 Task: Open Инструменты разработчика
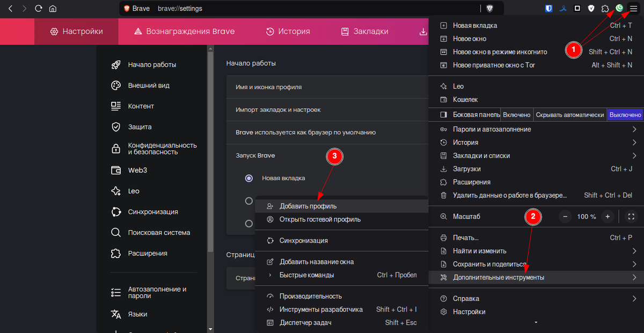(x=342, y=309)
